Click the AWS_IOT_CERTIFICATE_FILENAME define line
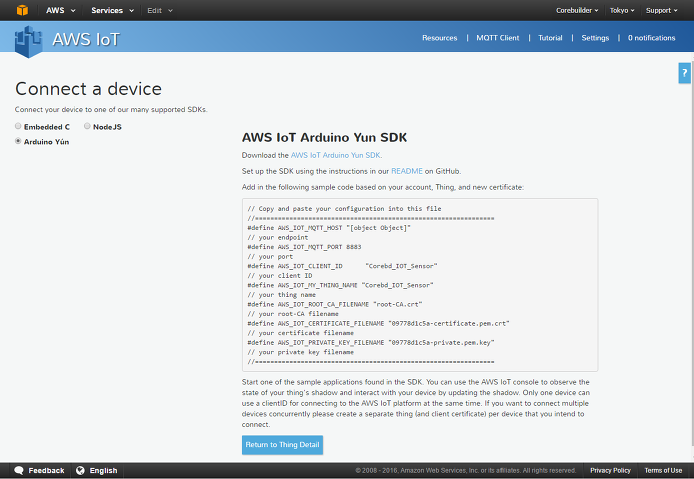This screenshot has height=479, width=694. click(378, 323)
